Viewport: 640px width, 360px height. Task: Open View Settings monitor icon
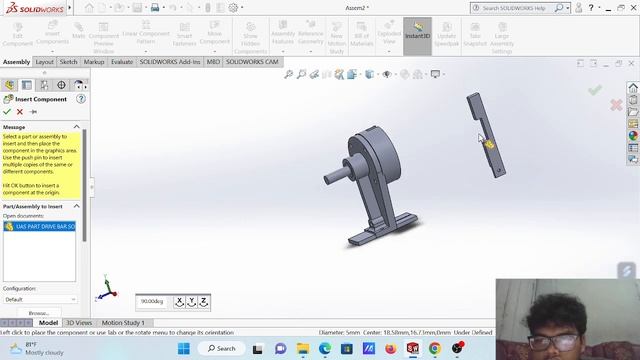(436, 74)
